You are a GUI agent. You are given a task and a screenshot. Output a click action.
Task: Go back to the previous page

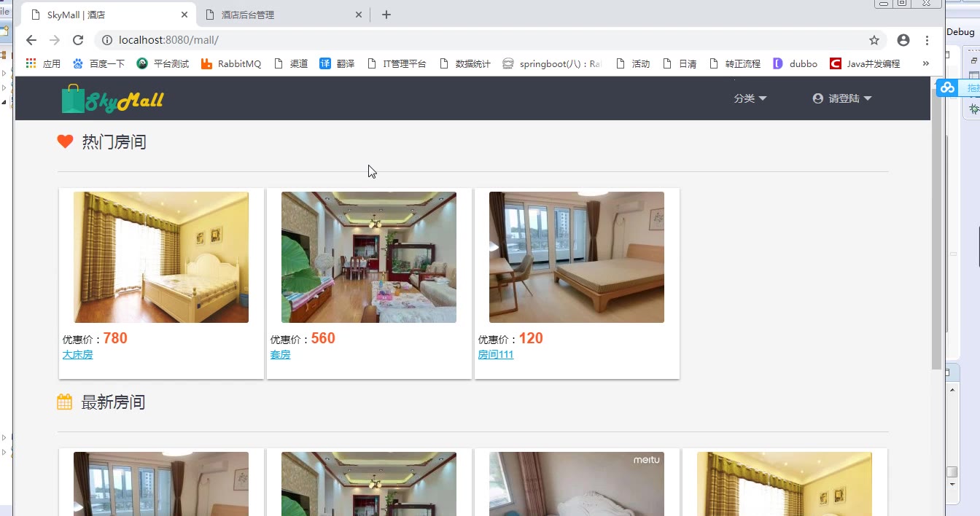[31, 40]
